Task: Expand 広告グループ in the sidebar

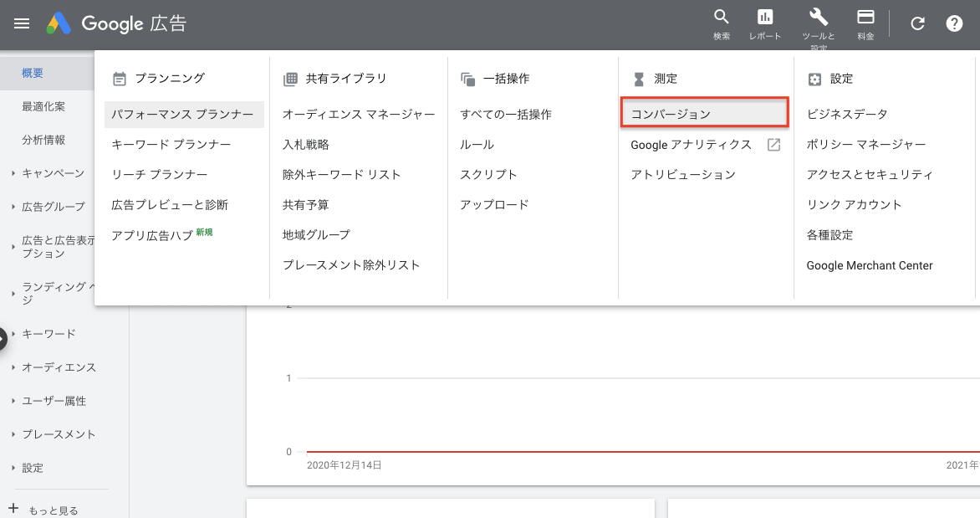Action: 13,207
